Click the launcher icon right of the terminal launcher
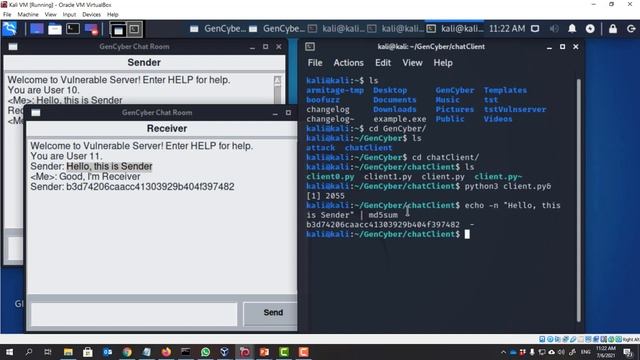640x360 pixels. click(91, 29)
